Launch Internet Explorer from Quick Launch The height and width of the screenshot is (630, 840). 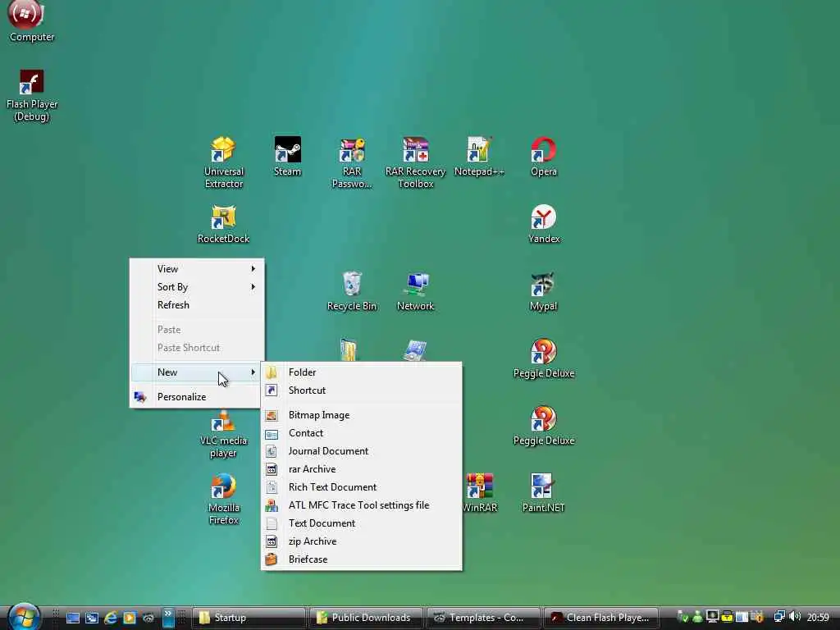pos(111,618)
